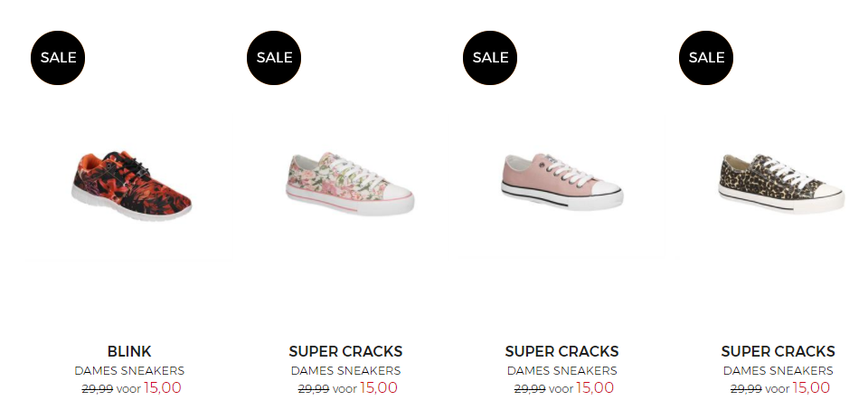Image resolution: width=868 pixels, height=410 pixels.
Task: Open the pink Super Cracks sneaker image
Action: tap(562, 181)
